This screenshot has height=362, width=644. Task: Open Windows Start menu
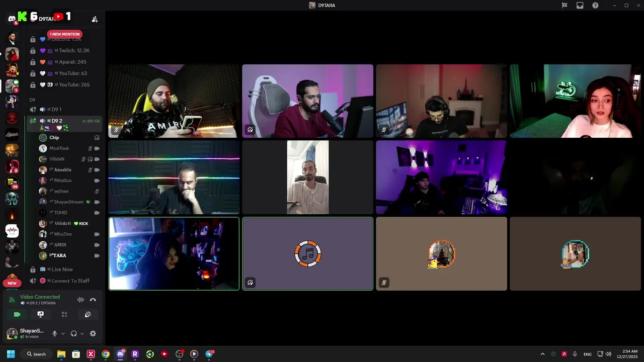[11, 354]
